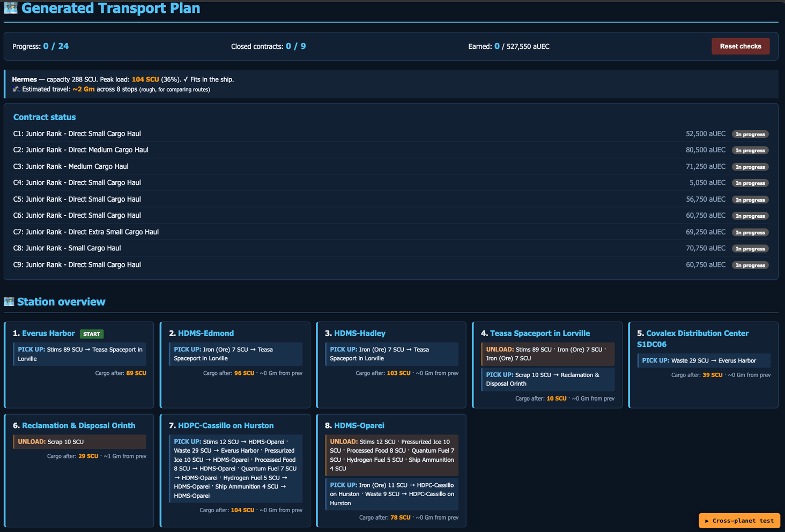This screenshot has height=532, width=785.
Task: Click Cargo after 39 SCU at Covalex
Action: pyautogui.click(x=697, y=375)
